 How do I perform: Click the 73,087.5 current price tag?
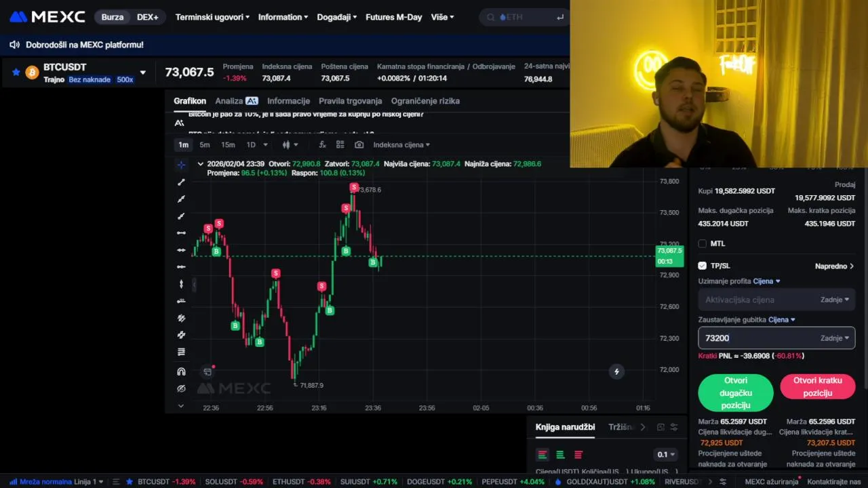(x=669, y=256)
